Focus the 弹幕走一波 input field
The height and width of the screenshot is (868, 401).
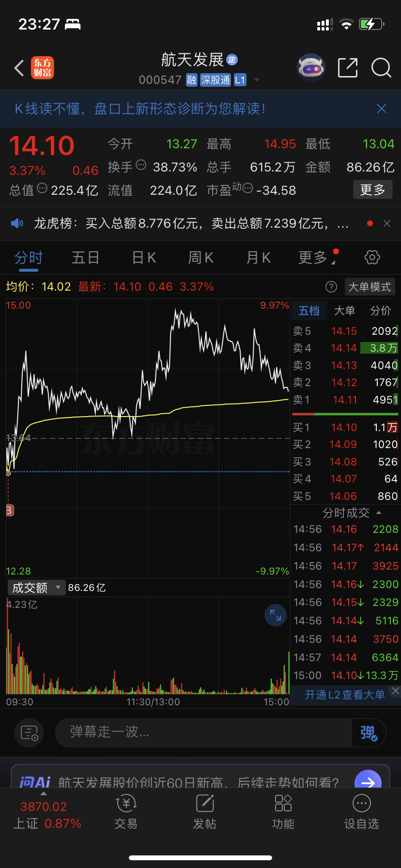pyautogui.click(x=203, y=732)
